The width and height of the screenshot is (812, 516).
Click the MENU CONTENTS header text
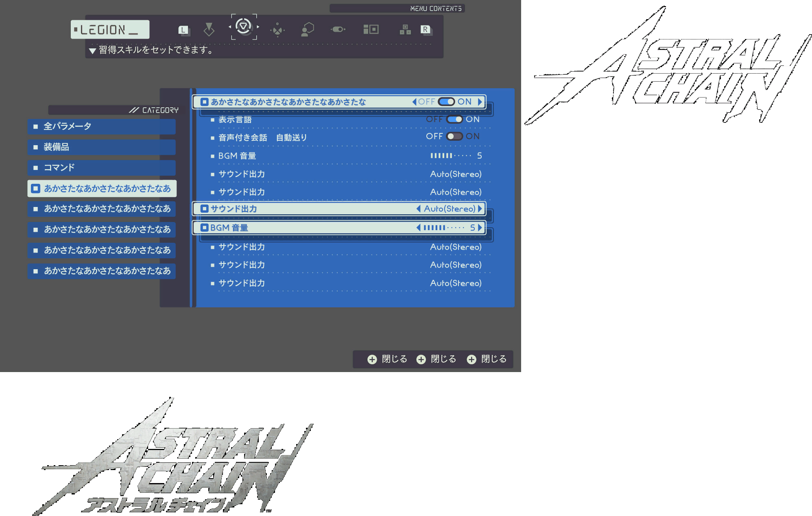(x=436, y=9)
